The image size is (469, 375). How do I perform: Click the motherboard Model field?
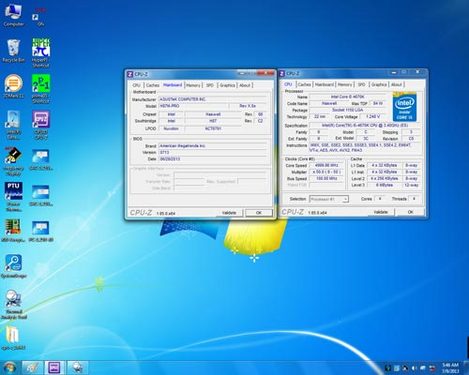coord(194,106)
